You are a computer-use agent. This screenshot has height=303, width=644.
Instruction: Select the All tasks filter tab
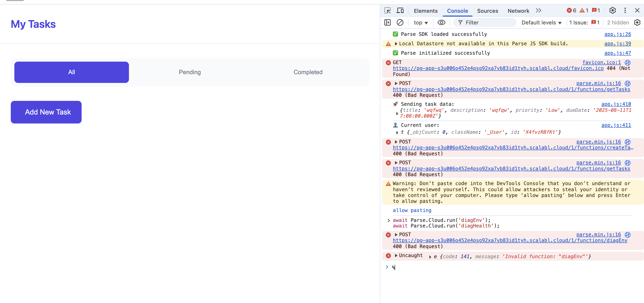coord(72,72)
